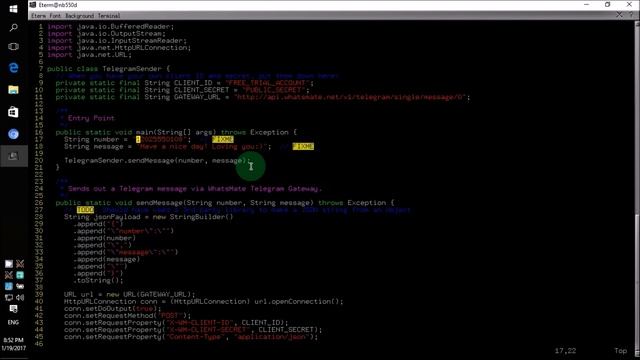Image resolution: width=640 pixels, height=360 pixels.
Task: Click the '17,22' cursor position indicator
Action: coord(565,351)
